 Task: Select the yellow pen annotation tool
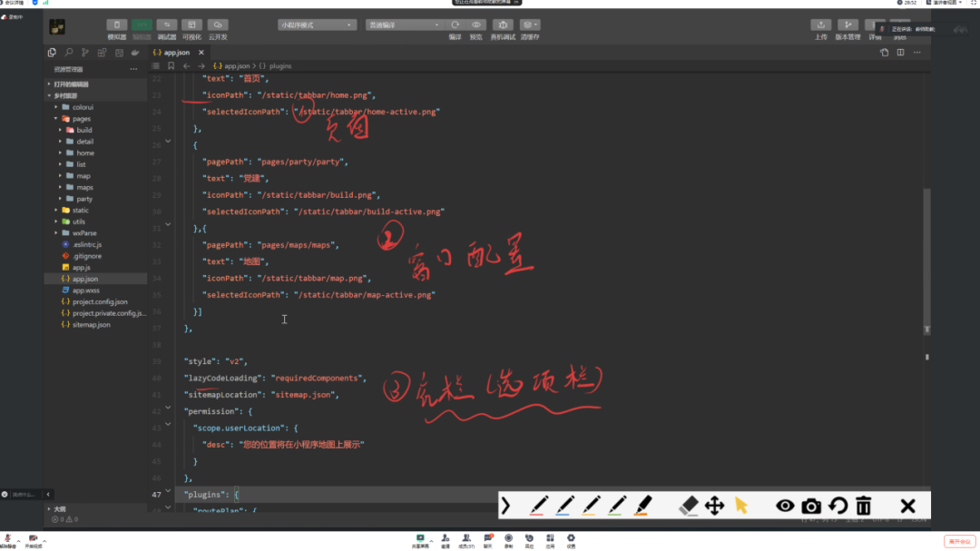pos(591,506)
